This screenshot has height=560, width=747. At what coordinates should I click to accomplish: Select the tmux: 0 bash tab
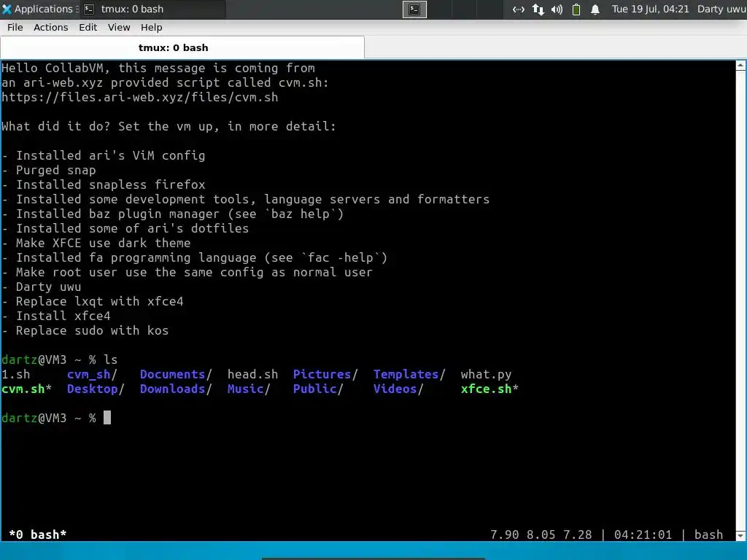(182, 47)
